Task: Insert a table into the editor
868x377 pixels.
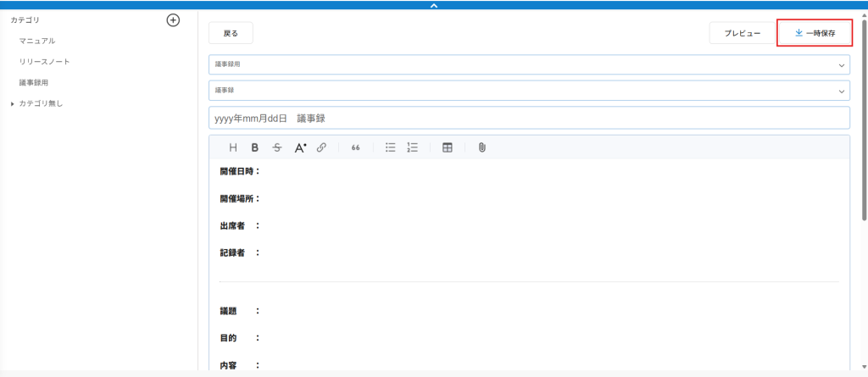Action: (x=448, y=147)
